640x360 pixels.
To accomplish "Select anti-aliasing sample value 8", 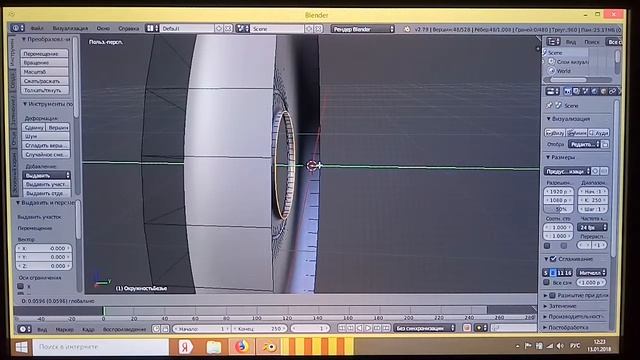I will click(553, 273).
